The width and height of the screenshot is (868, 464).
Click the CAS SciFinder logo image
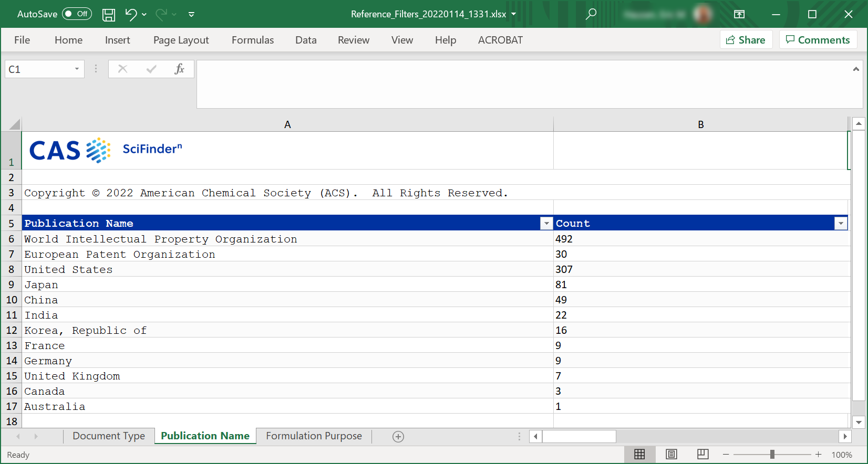[106, 150]
